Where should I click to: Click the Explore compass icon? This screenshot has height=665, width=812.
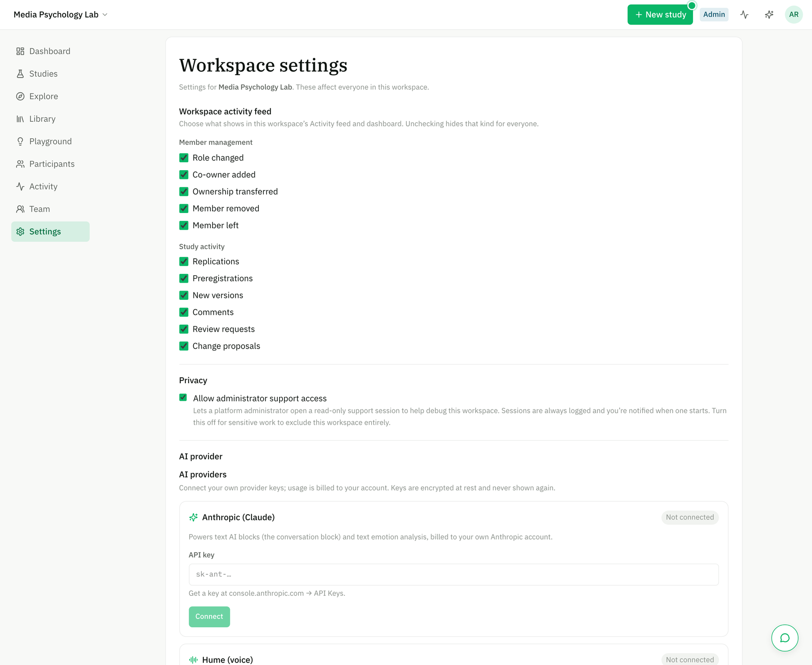tap(20, 96)
